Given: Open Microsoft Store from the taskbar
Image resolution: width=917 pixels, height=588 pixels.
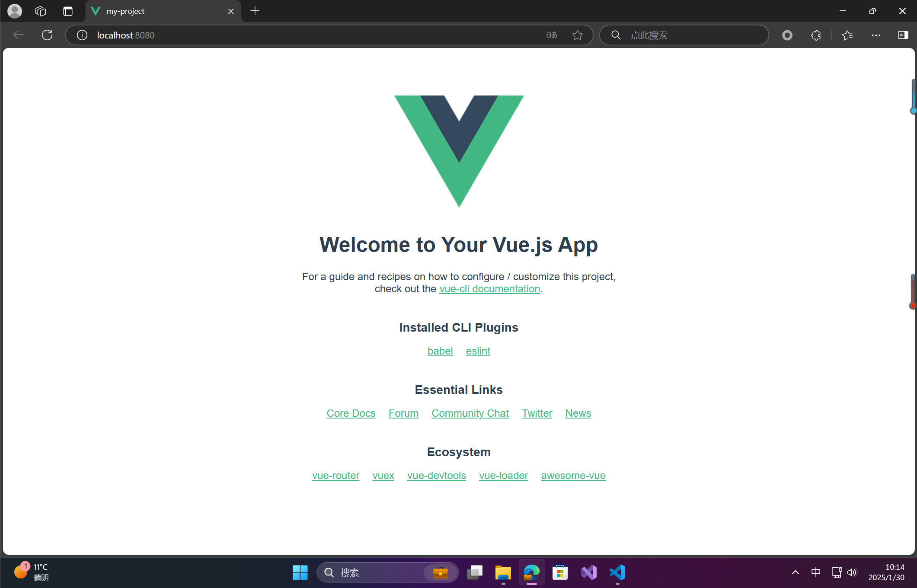Looking at the screenshot, I should 559,572.
